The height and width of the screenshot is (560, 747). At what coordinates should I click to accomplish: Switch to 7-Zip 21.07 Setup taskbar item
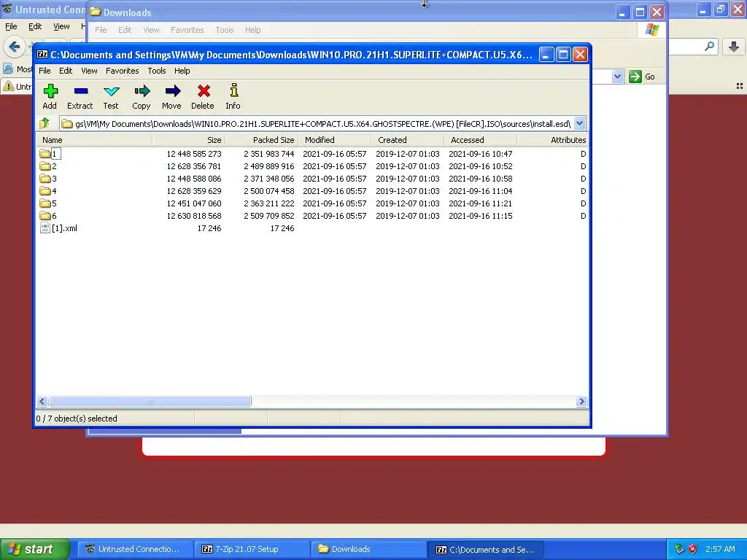click(252, 549)
